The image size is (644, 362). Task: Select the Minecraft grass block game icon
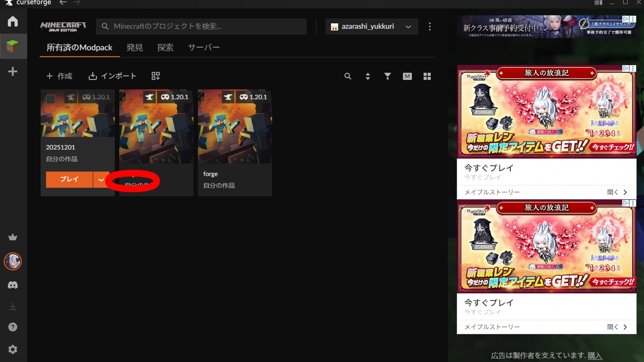tap(13, 46)
